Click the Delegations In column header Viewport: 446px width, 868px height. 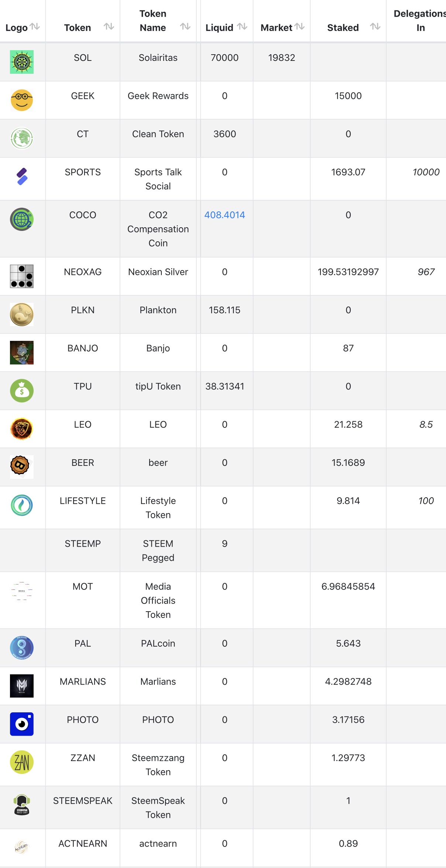point(420,21)
